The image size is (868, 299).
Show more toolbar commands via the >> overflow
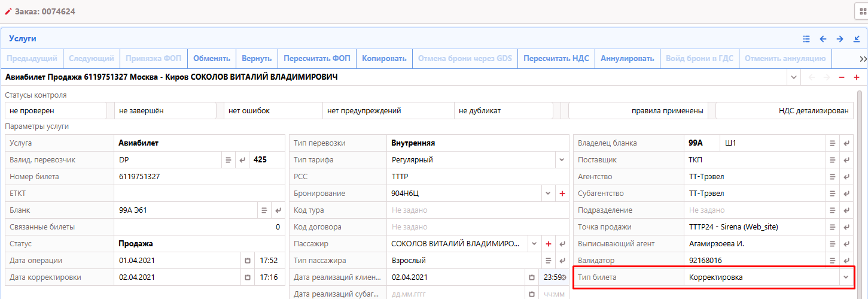point(863,59)
